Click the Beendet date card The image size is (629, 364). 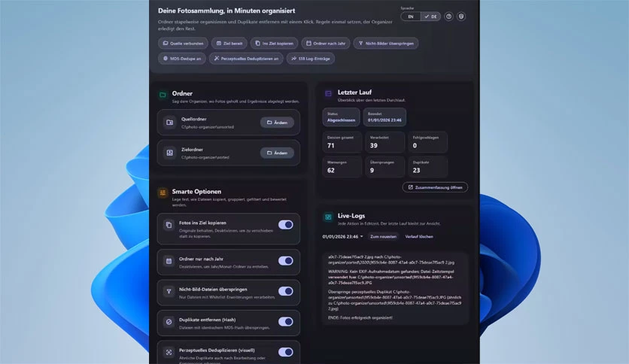click(384, 117)
